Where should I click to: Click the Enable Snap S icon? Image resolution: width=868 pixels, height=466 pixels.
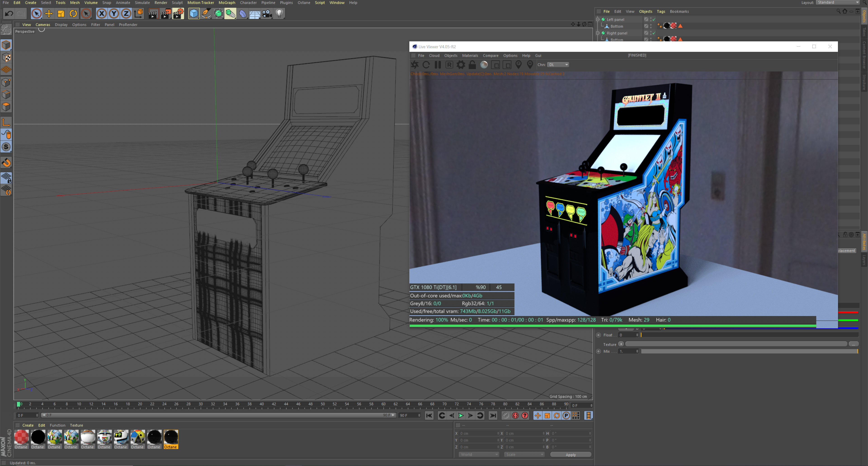point(6,147)
